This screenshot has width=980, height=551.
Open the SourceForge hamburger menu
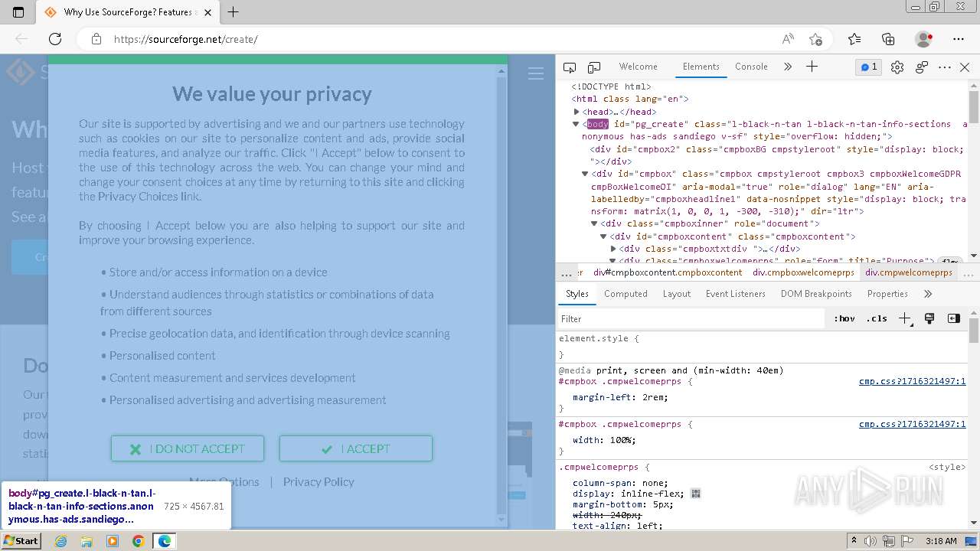[x=536, y=73]
